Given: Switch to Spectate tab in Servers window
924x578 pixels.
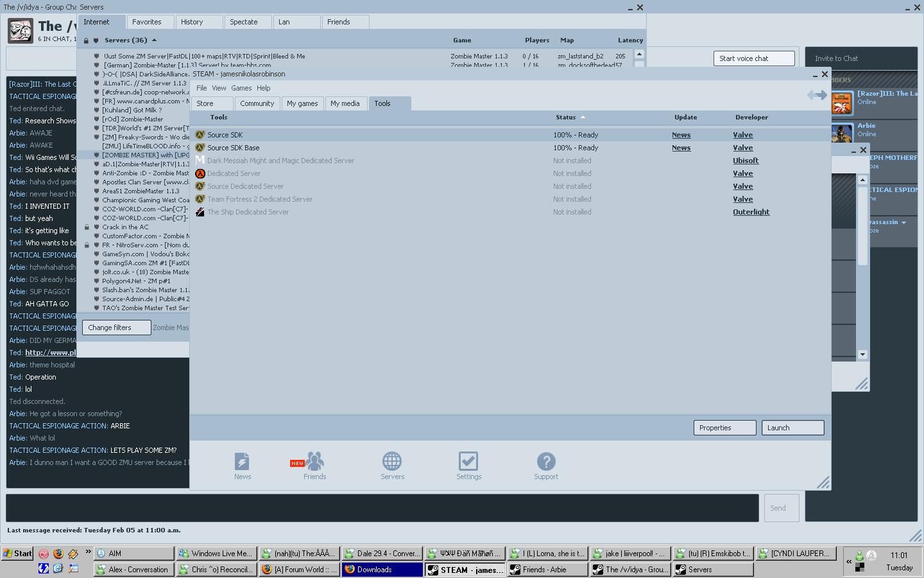Looking at the screenshot, I should [248, 22].
